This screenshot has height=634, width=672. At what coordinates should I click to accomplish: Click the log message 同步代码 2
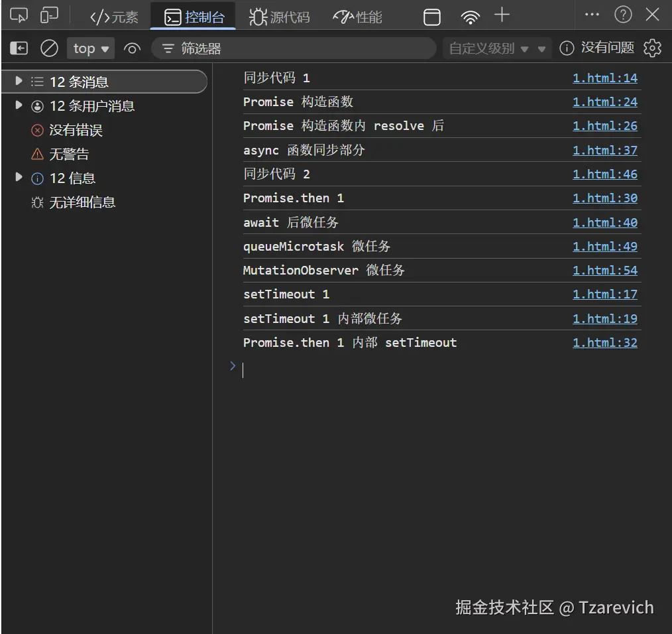pyautogui.click(x=277, y=174)
